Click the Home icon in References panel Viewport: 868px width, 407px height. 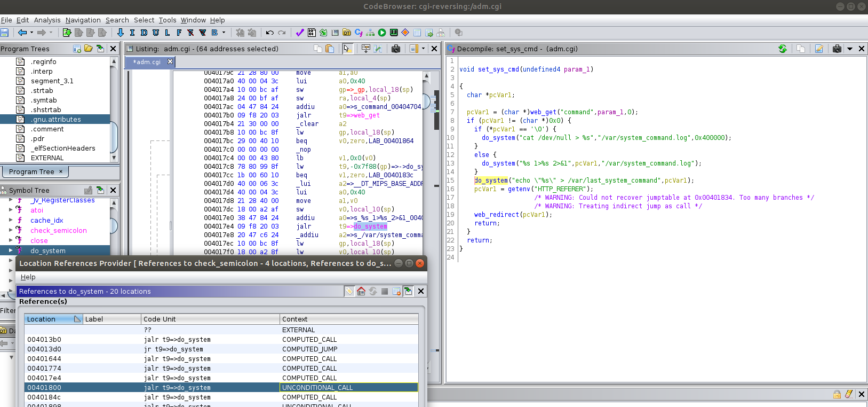coord(361,291)
